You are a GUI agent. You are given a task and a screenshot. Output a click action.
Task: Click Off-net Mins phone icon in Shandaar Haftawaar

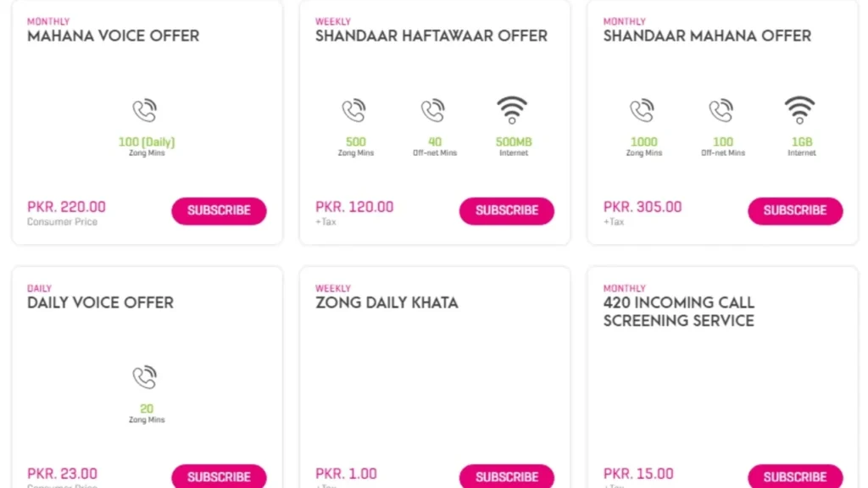coord(433,111)
